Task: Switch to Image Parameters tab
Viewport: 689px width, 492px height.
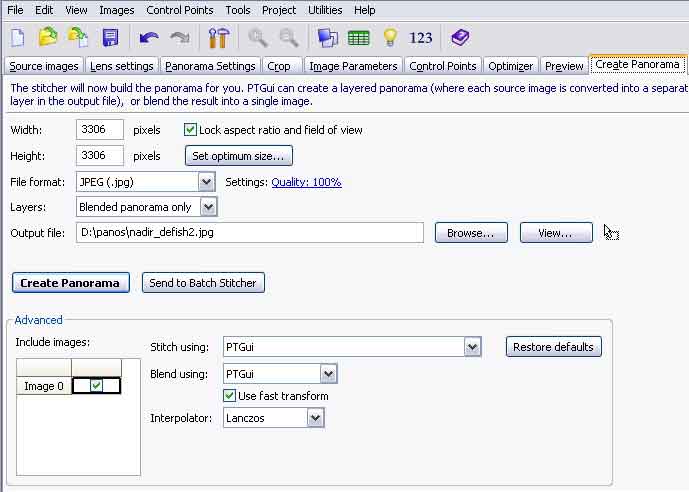Action: (x=353, y=66)
